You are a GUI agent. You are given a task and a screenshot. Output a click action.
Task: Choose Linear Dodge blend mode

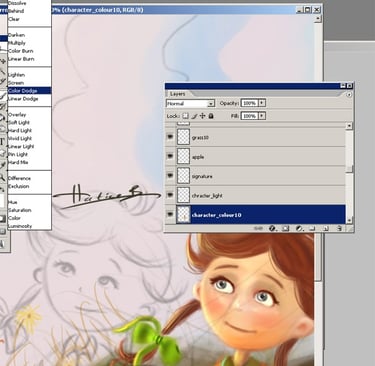coord(29,99)
